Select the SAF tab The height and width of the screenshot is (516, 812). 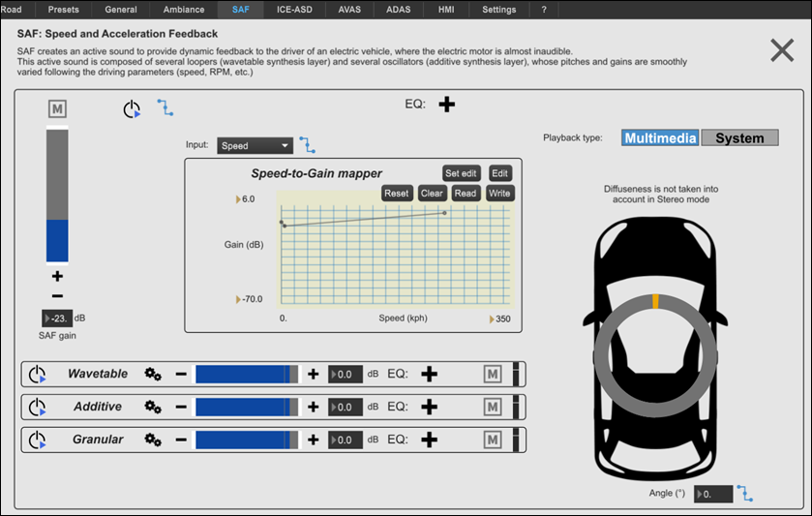click(240, 10)
